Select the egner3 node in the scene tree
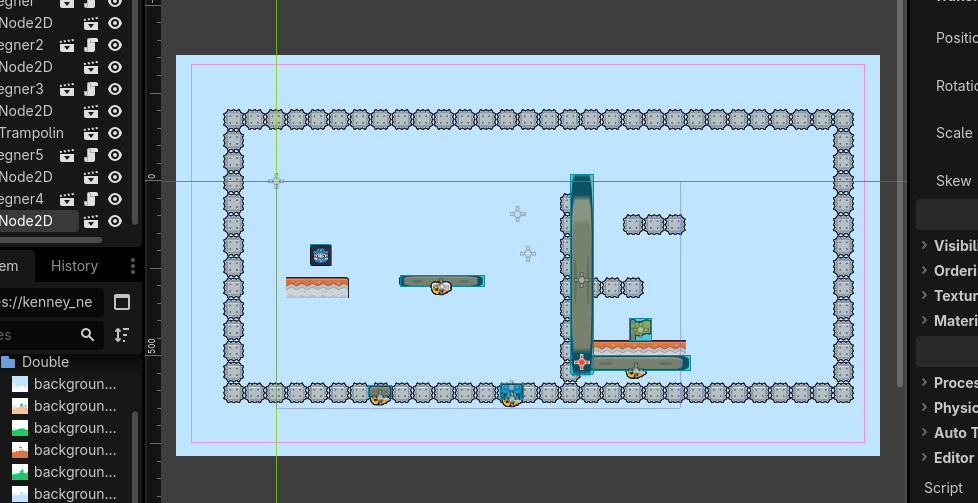 22,89
